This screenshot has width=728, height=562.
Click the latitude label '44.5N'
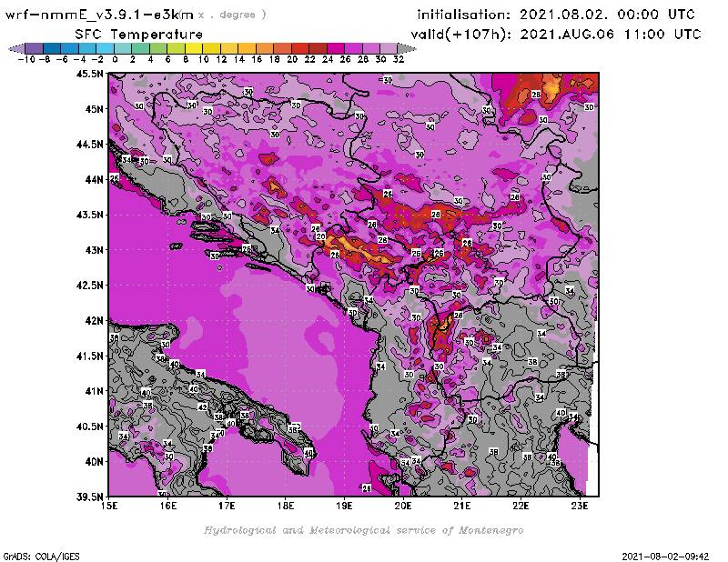pos(89,145)
